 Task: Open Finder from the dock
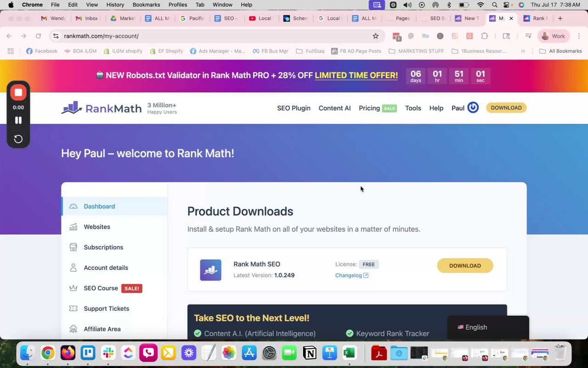click(27, 353)
